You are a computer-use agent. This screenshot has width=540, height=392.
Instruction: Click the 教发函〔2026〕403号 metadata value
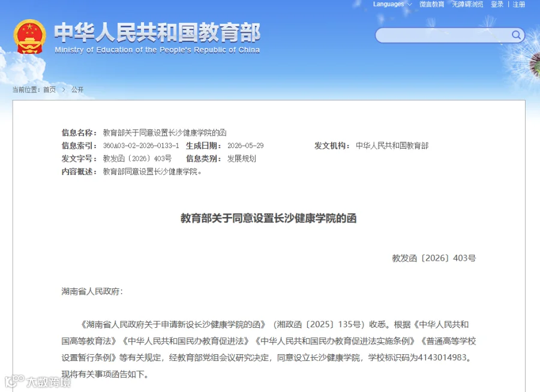(x=137, y=159)
